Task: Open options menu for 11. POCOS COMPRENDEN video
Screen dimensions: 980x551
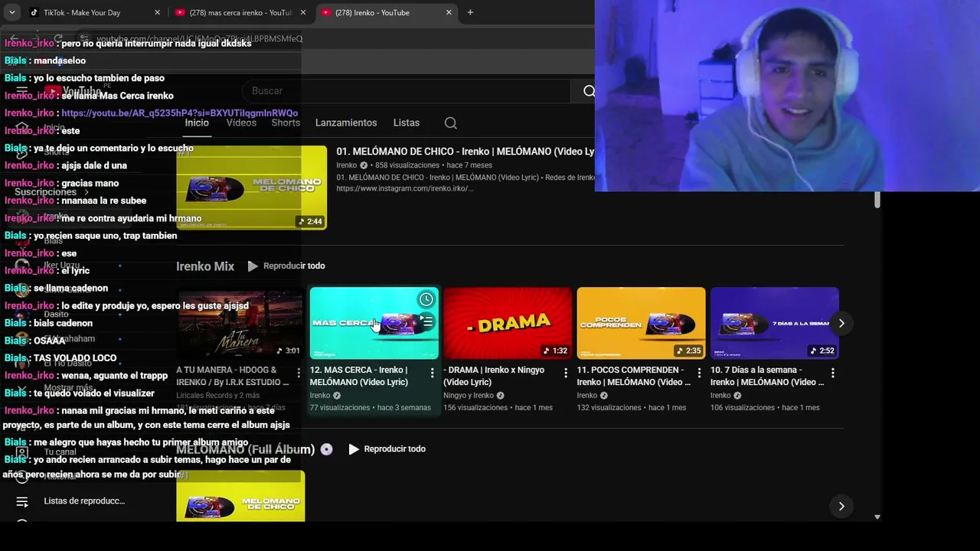Action: click(x=699, y=373)
